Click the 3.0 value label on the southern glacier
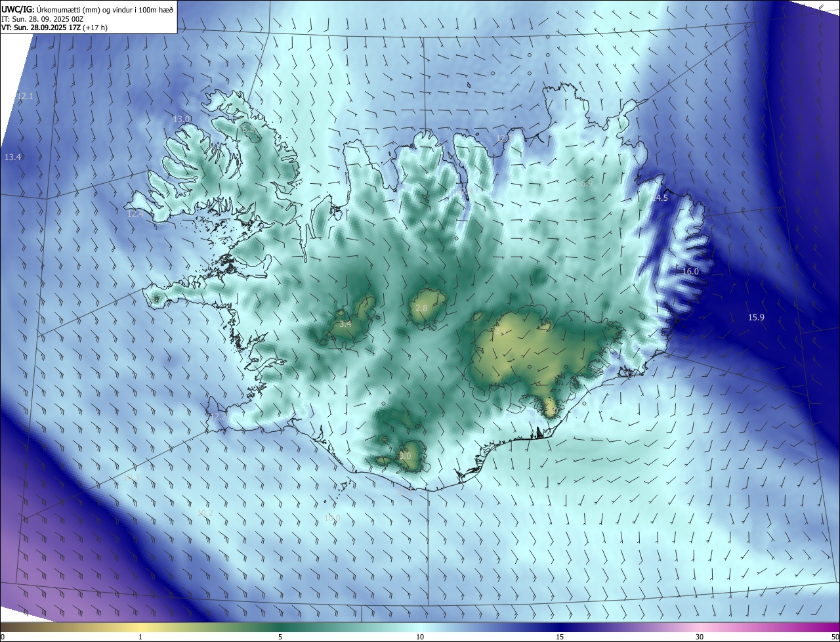Viewport: 840px width, 642px height. [405, 456]
